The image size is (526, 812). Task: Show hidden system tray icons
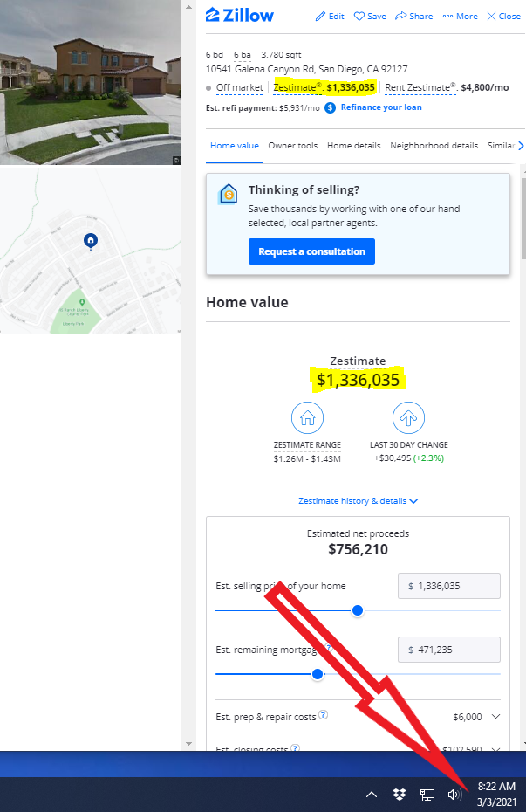[372, 795]
